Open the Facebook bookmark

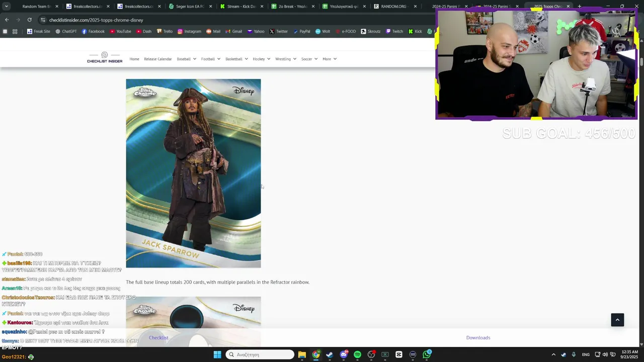click(93, 31)
